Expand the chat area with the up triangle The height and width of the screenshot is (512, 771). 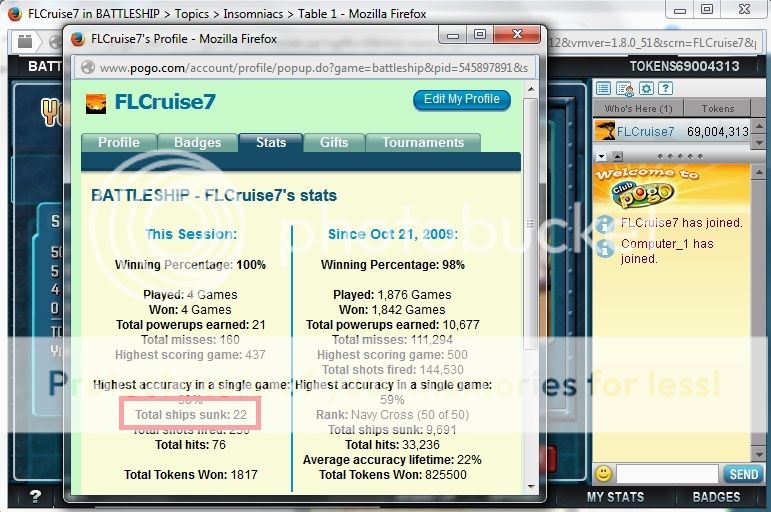click(618, 157)
